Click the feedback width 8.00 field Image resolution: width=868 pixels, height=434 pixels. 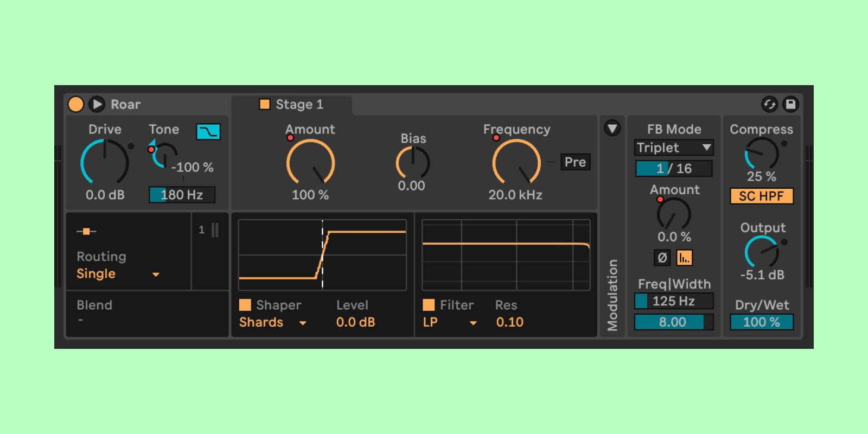pyautogui.click(x=674, y=322)
